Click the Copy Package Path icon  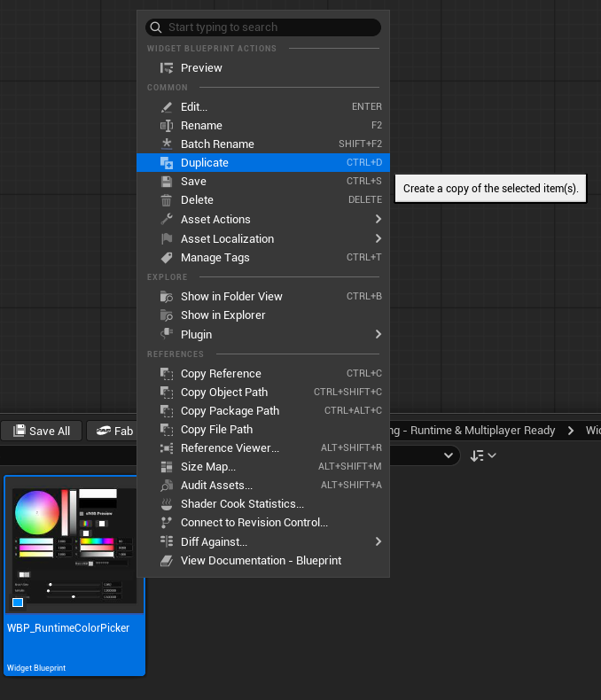pyautogui.click(x=167, y=411)
